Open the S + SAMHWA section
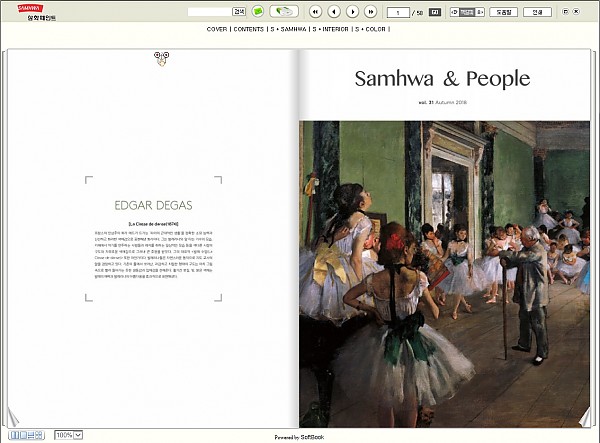This screenshot has height=443, width=600. (x=288, y=29)
